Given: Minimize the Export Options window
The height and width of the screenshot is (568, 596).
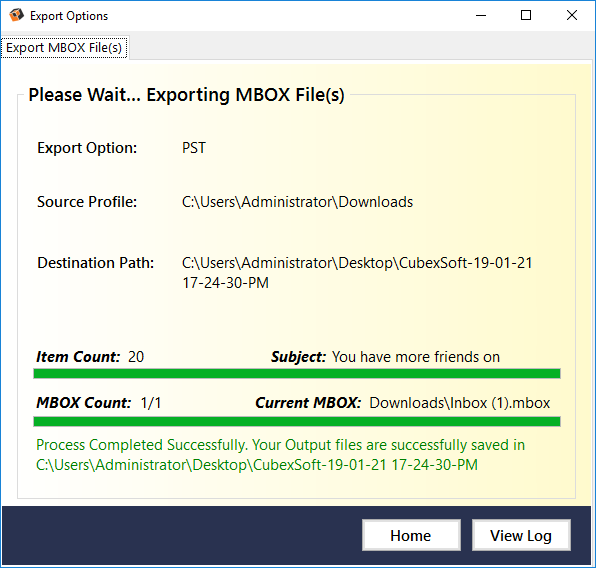Looking at the screenshot, I should point(481,16).
